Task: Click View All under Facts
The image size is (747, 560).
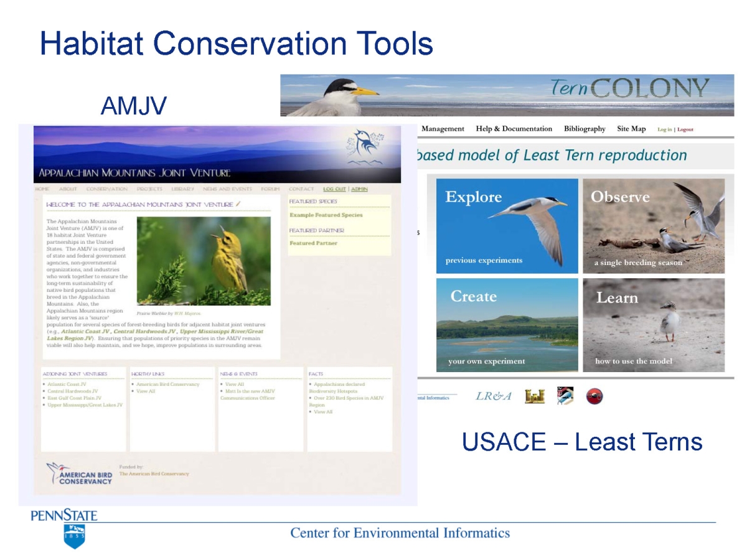Action: coord(323,412)
